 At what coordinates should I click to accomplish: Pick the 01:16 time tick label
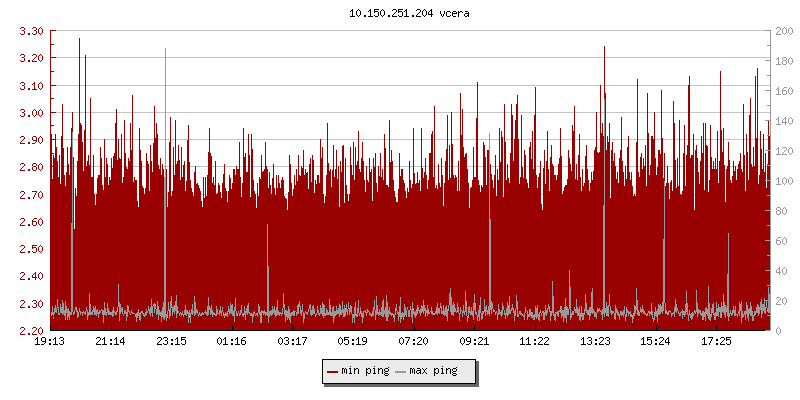[x=232, y=342]
